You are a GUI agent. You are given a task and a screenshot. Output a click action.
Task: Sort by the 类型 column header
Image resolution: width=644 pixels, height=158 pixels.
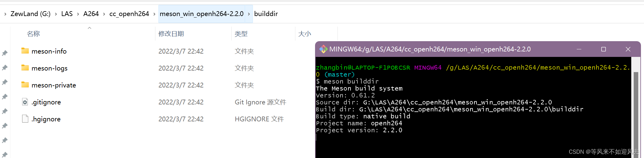(x=241, y=34)
